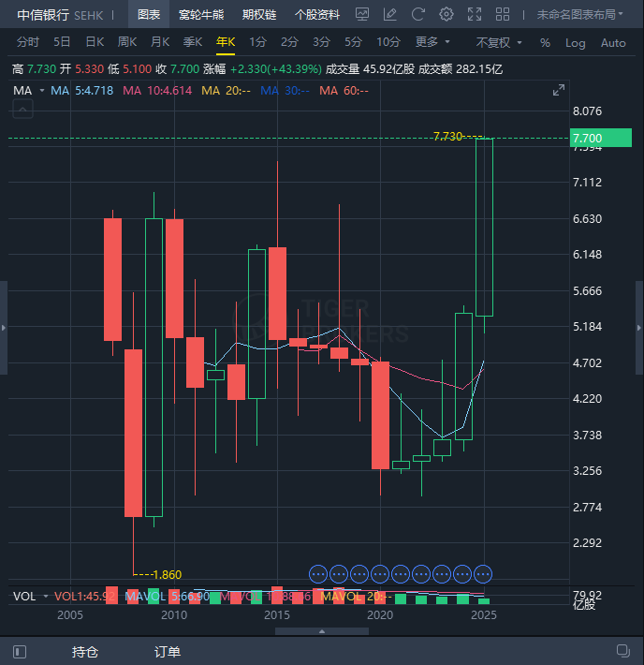Click the 中信银行 stock name
644x665 pixels.
point(43,15)
